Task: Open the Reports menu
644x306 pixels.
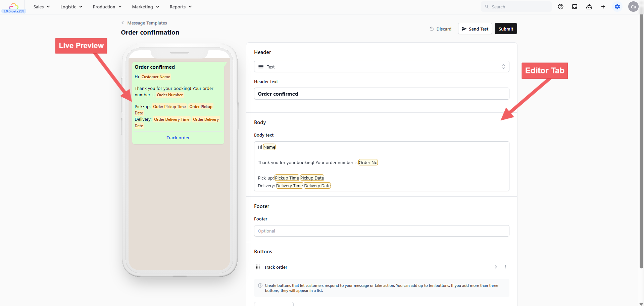Action: pos(181,7)
